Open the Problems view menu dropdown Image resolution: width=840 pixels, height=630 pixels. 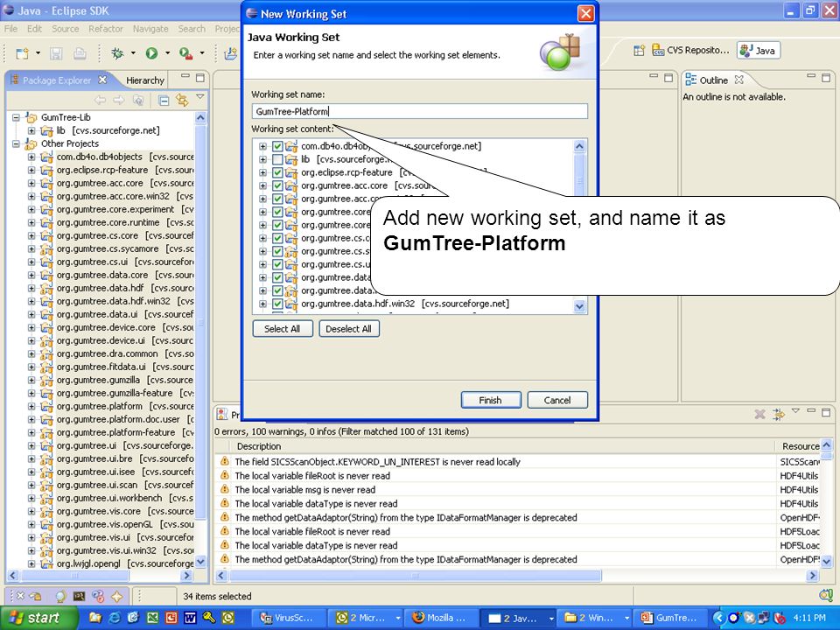[x=795, y=411]
